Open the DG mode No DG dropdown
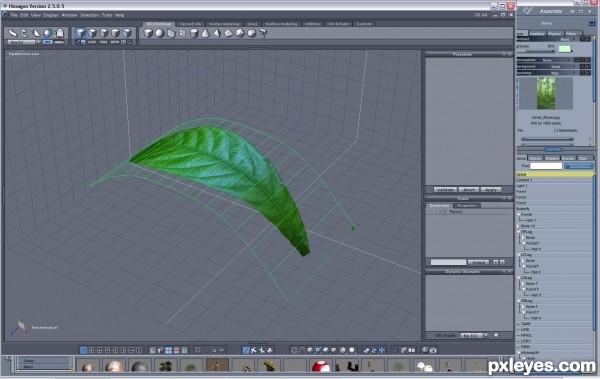The width and height of the screenshot is (600, 379). [x=474, y=335]
